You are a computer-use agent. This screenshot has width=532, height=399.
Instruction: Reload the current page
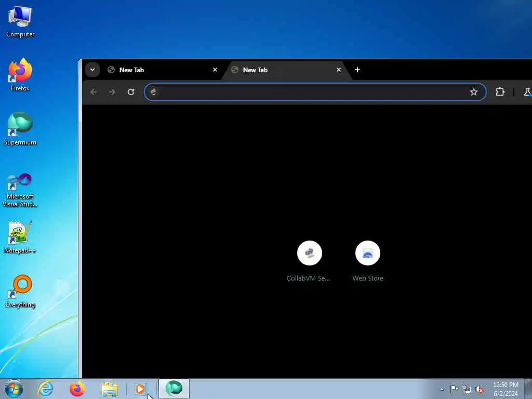[x=130, y=92]
